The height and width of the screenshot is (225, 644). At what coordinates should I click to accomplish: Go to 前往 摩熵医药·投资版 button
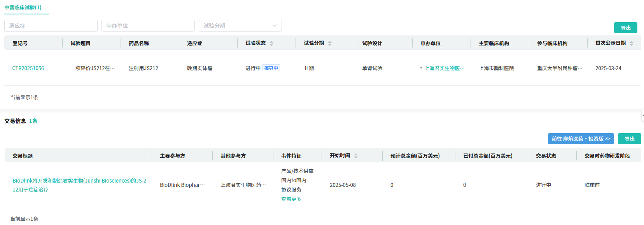[x=581, y=139]
